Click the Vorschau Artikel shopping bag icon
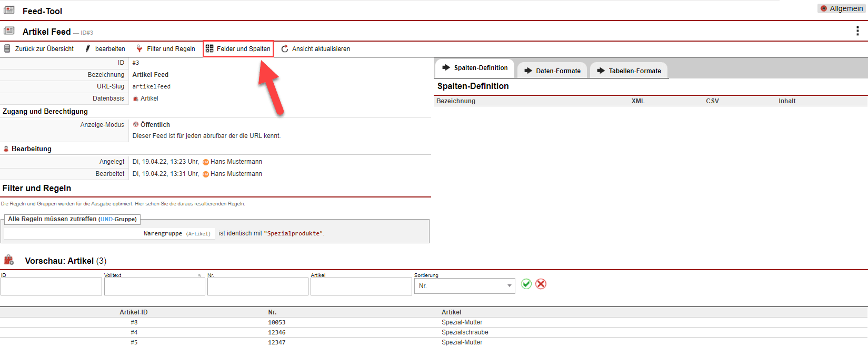The image size is (868, 346). [9, 260]
